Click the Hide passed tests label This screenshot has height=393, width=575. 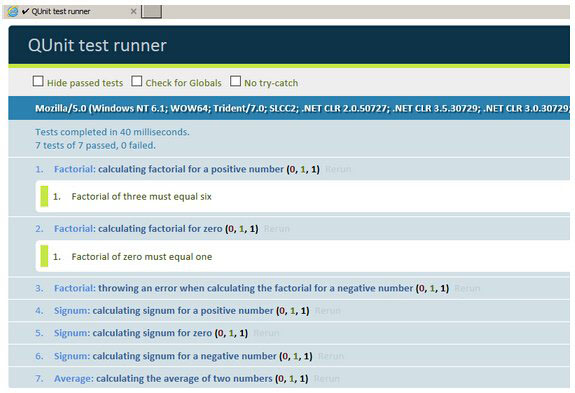pos(85,83)
